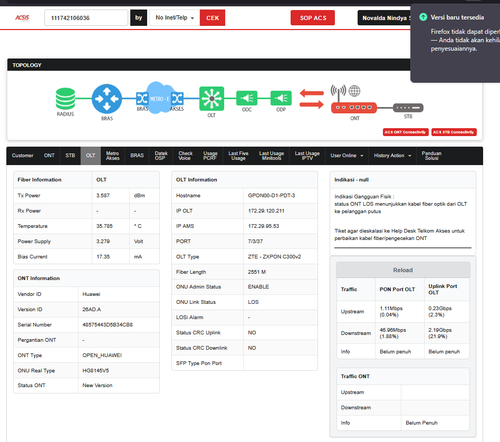This screenshot has height=442, width=500.
Task: Click the ODC icon in topology
Action: 247,98
